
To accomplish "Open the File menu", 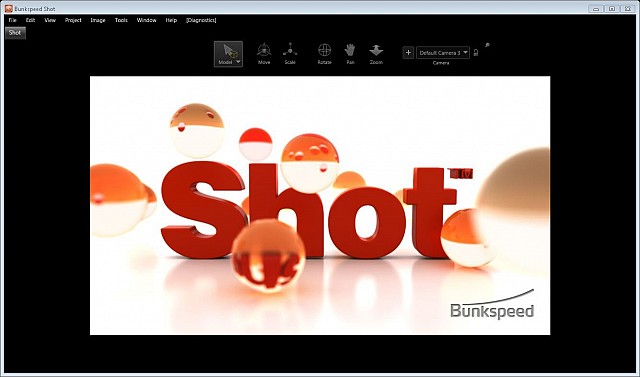I will point(13,20).
